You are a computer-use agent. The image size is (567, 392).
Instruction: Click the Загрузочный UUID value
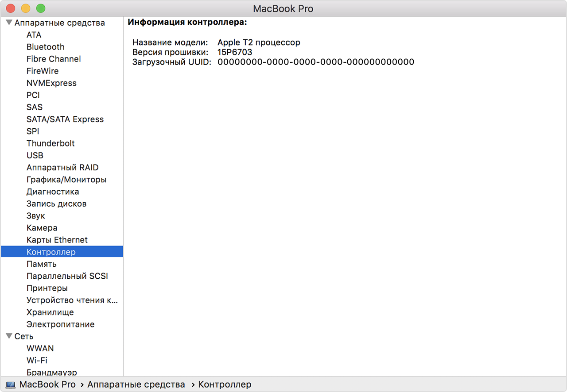click(315, 62)
